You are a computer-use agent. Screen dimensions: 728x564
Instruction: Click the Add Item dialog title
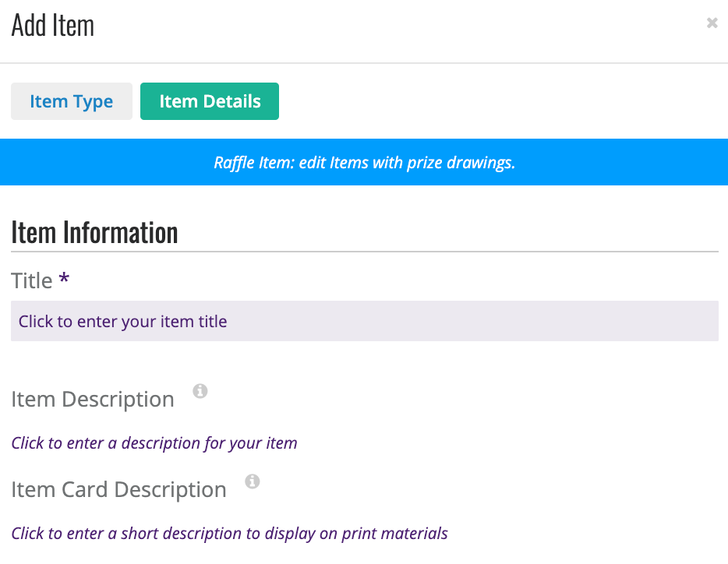(x=52, y=25)
